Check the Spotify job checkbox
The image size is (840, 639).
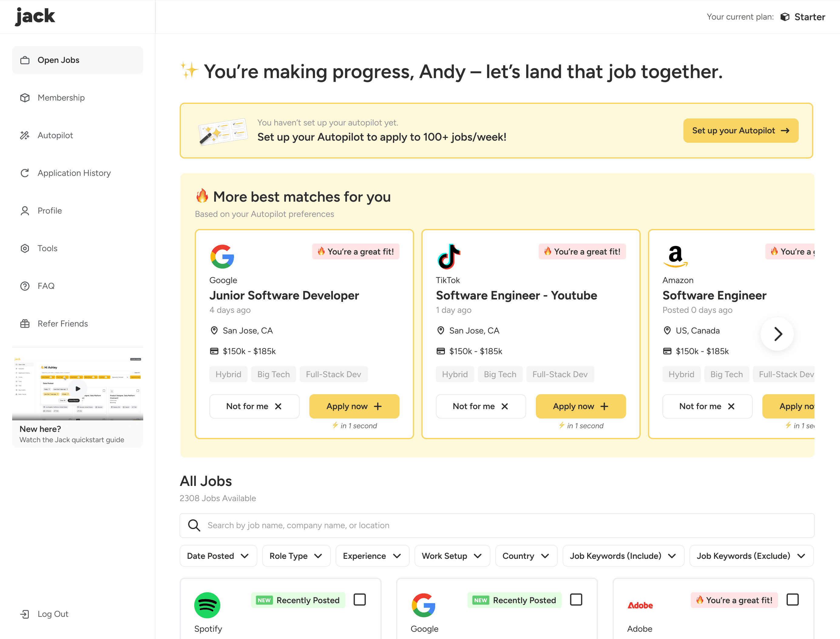pos(359,600)
